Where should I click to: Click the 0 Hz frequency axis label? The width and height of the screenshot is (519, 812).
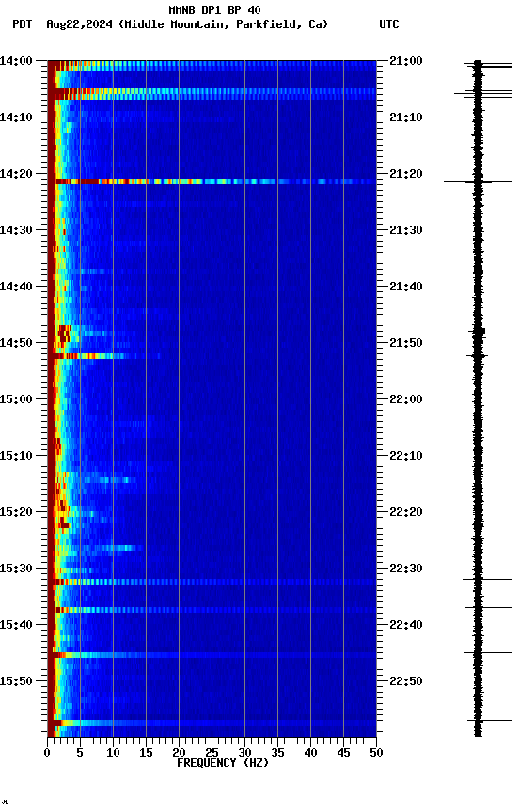48,753
